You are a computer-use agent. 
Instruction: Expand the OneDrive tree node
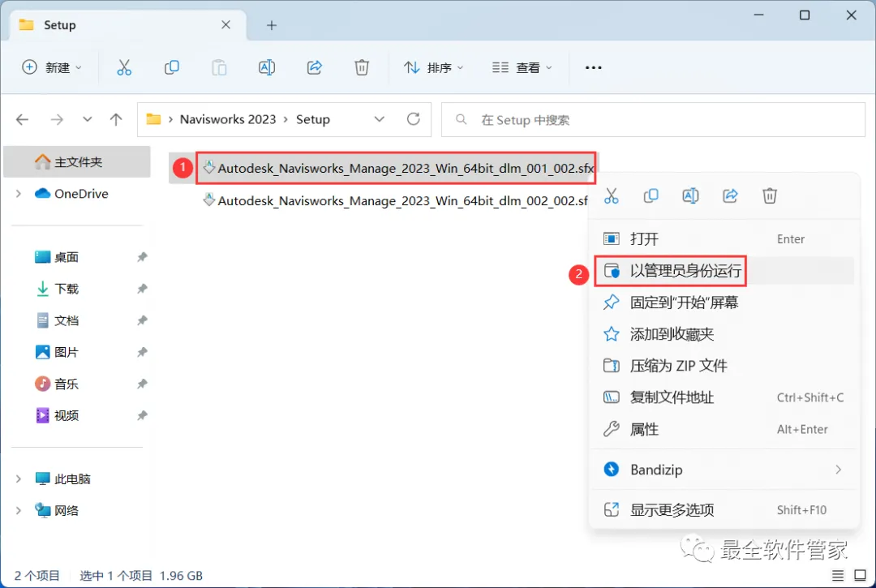click(x=19, y=194)
